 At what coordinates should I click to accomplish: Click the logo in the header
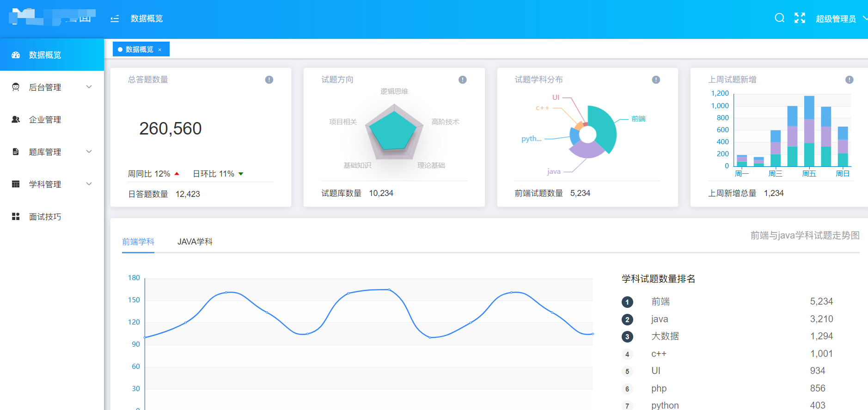[52, 17]
